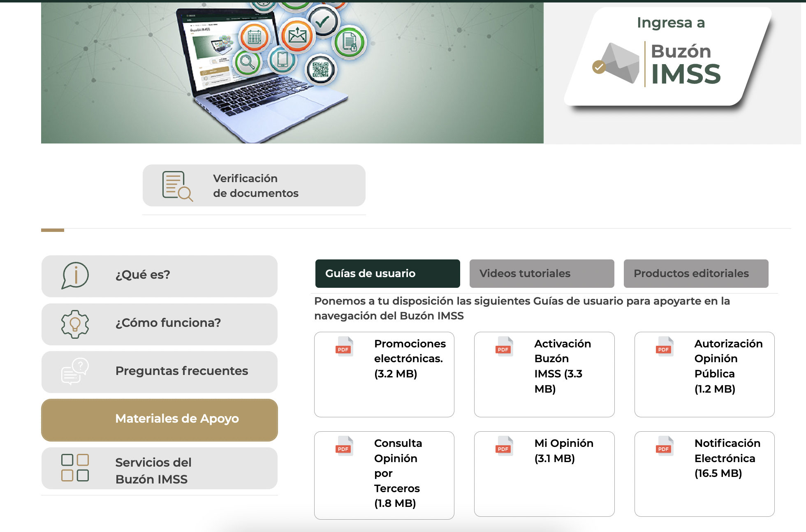Image resolution: width=806 pixels, height=532 pixels.
Task: Click the PDF icon for Mi Opinión
Action: click(504, 446)
